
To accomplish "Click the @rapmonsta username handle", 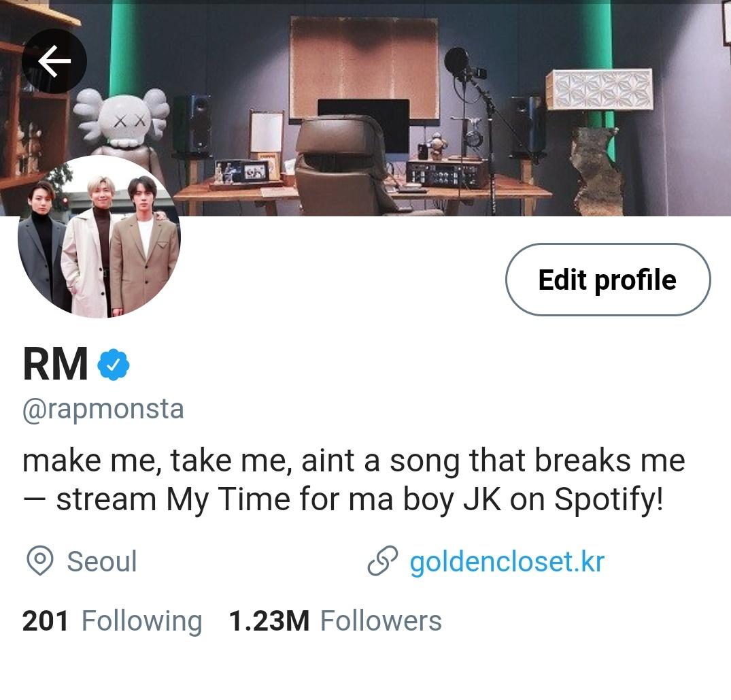I will 103,410.
